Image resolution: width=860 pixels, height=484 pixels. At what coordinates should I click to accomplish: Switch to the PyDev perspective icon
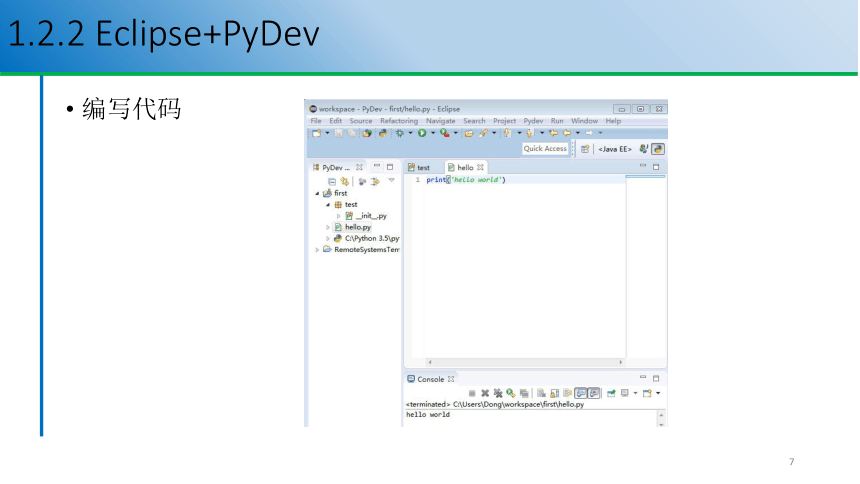(658, 149)
